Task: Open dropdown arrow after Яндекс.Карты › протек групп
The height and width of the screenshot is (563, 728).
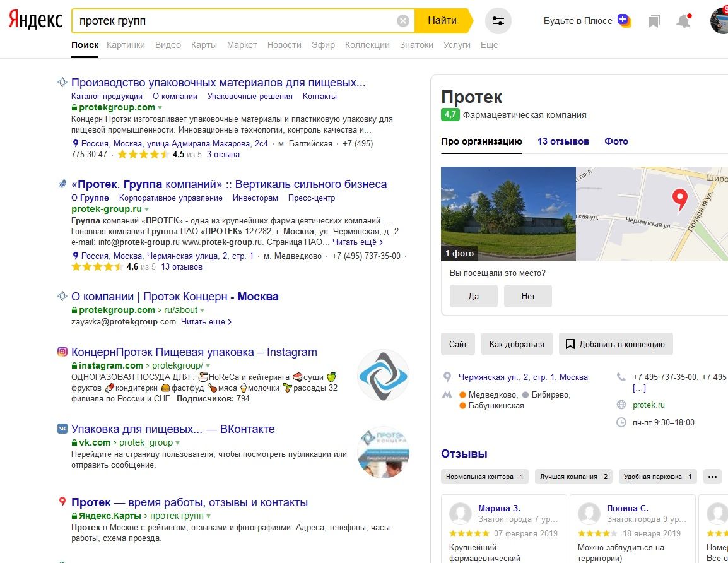Action: tap(208, 516)
